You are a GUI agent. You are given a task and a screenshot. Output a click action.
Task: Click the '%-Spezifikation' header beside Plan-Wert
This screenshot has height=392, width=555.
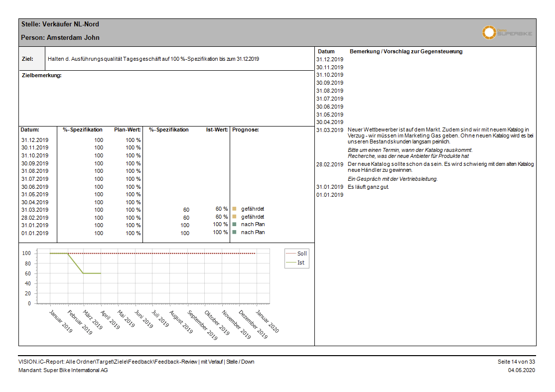pos(83,130)
